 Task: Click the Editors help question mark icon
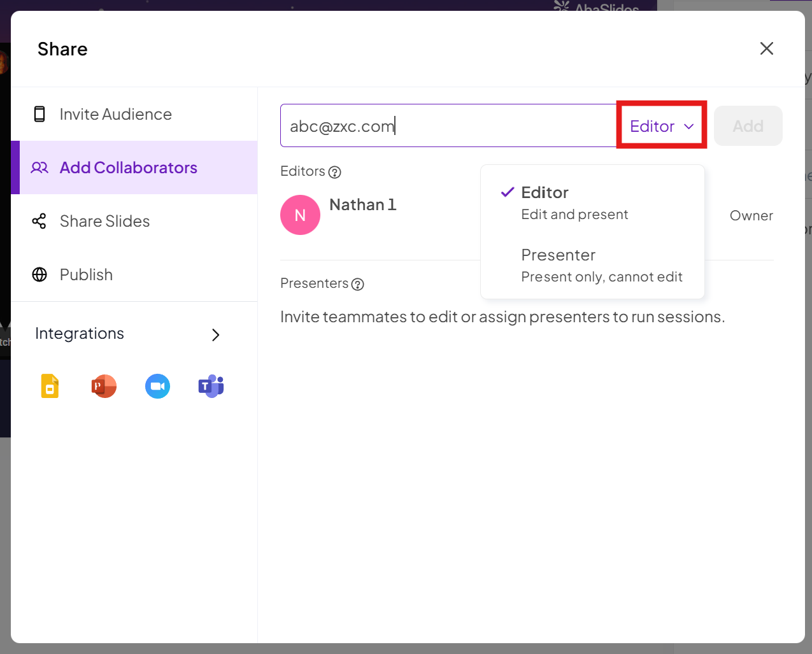coord(334,172)
